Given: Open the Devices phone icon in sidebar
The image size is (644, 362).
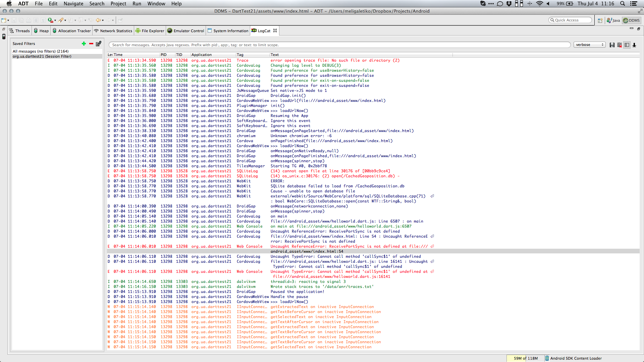Looking at the screenshot, I should click(4, 37).
